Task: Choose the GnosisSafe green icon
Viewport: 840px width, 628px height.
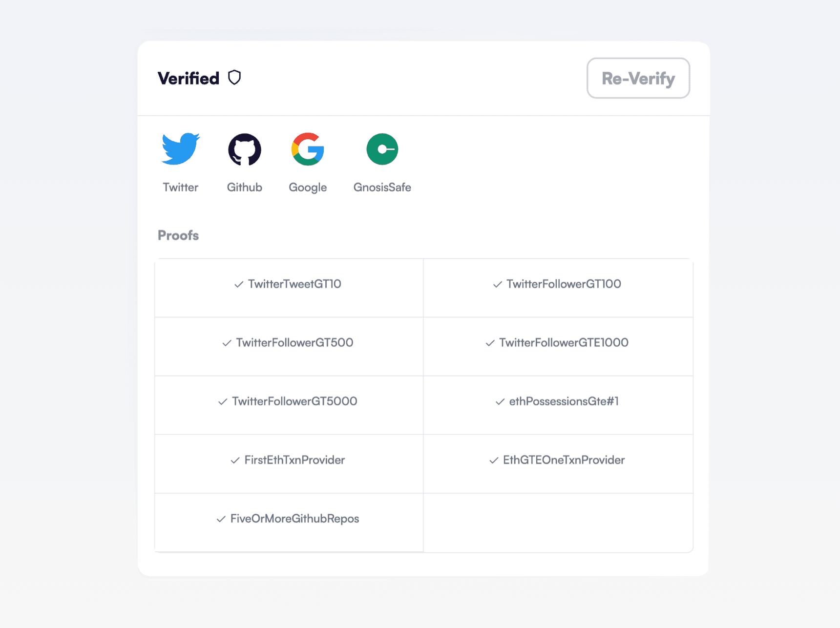Action: click(x=382, y=149)
